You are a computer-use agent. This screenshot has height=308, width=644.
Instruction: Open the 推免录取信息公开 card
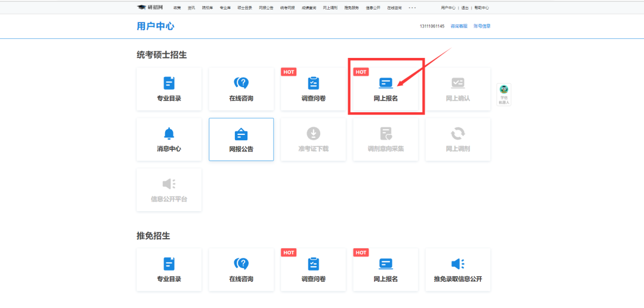458,270
